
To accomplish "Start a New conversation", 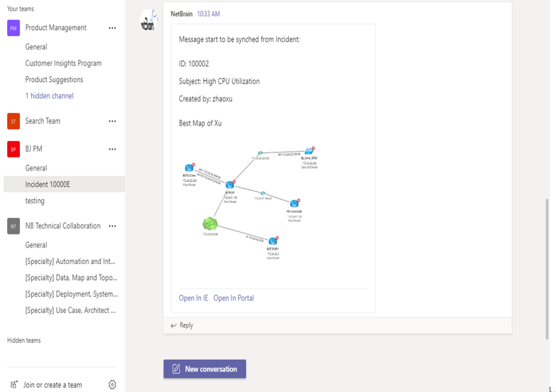I will tap(205, 369).
